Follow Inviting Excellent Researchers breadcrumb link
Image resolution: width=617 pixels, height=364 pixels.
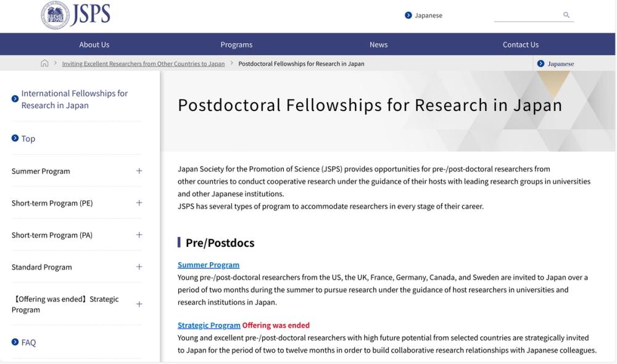[143, 64]
